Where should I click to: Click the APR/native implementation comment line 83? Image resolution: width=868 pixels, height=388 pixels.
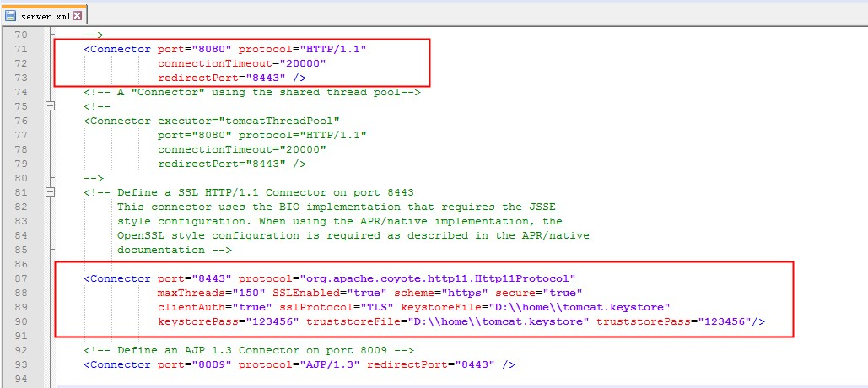pyautogui.click(x=339, y=221)
